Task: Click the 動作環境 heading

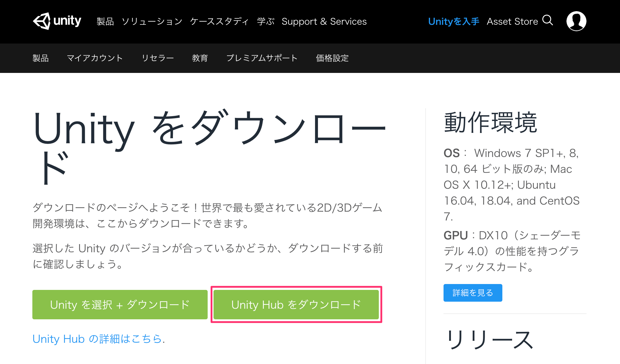Action: click(x=491, y=123)
